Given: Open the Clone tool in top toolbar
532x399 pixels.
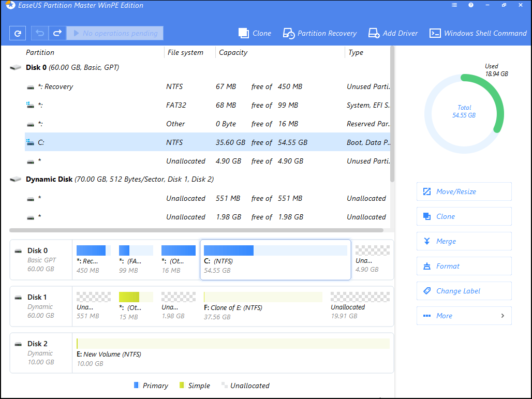Looking at the screenshot, I should [x=255, y=33].
